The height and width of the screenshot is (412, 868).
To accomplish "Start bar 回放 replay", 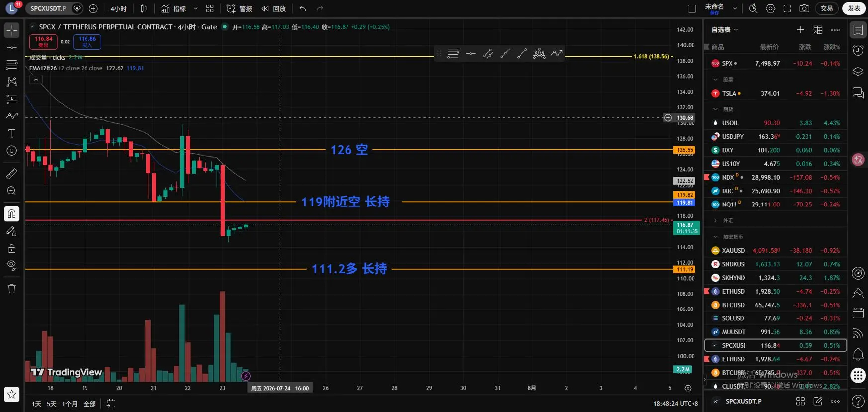I will [274, 8].
